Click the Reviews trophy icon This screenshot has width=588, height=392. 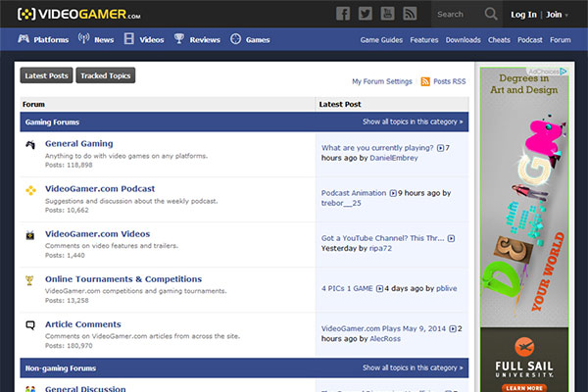pos(179,38)
